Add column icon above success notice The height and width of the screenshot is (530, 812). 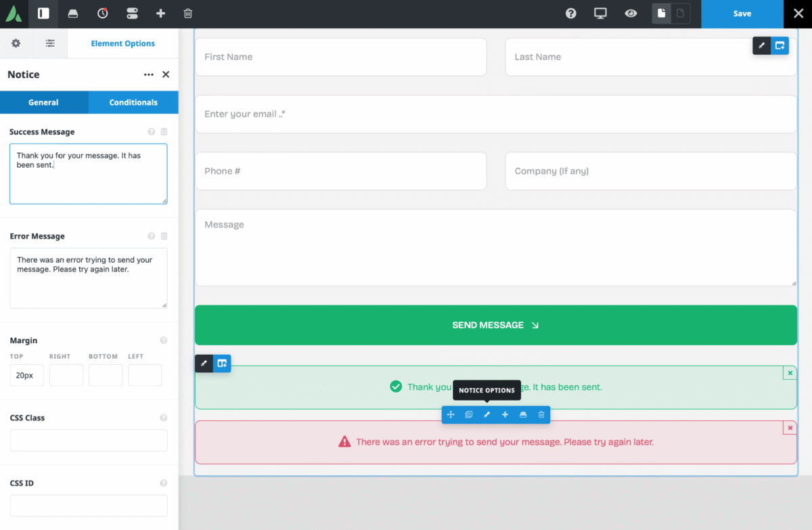[222, 363]
